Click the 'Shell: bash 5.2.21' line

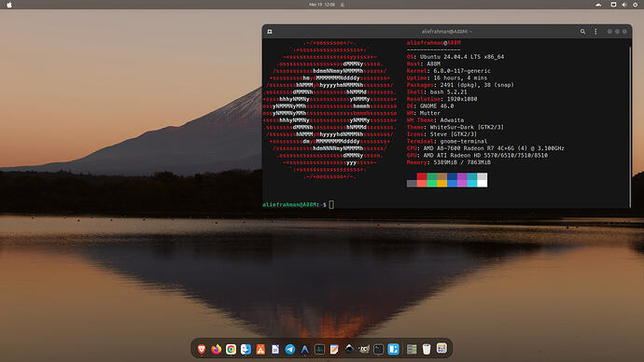pos(437,92)
